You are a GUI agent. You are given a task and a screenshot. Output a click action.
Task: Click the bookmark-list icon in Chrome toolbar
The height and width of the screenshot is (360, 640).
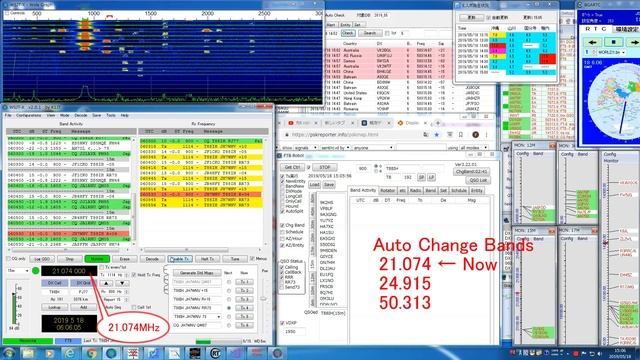tap(461, 134)
